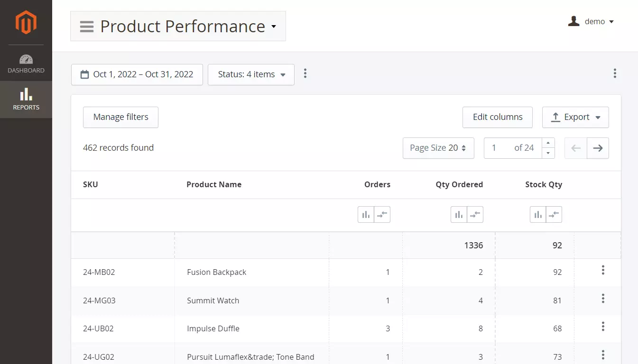This screenshot has width=638, height=364.
Task: Click the compare icon under Orders column
Action: [x=382, y=215]
